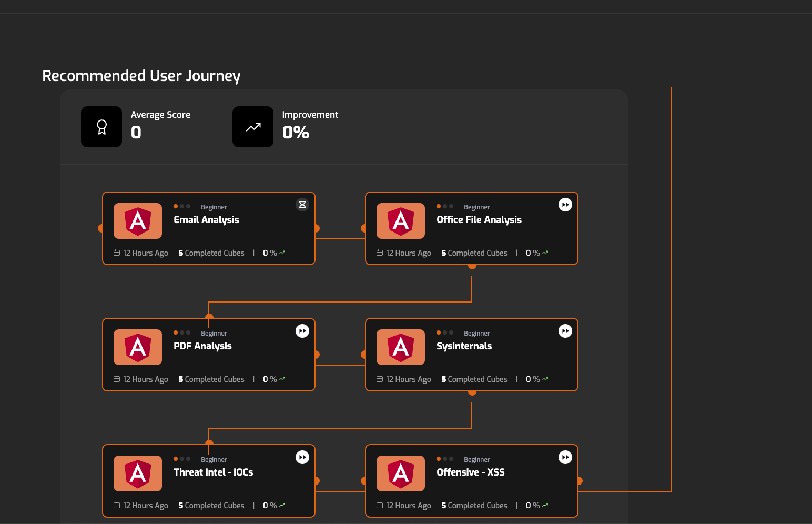Screen dimensions: 812x524
Task: Select the first difficulty dot on Email Analysis
Action: coord(175,206)
